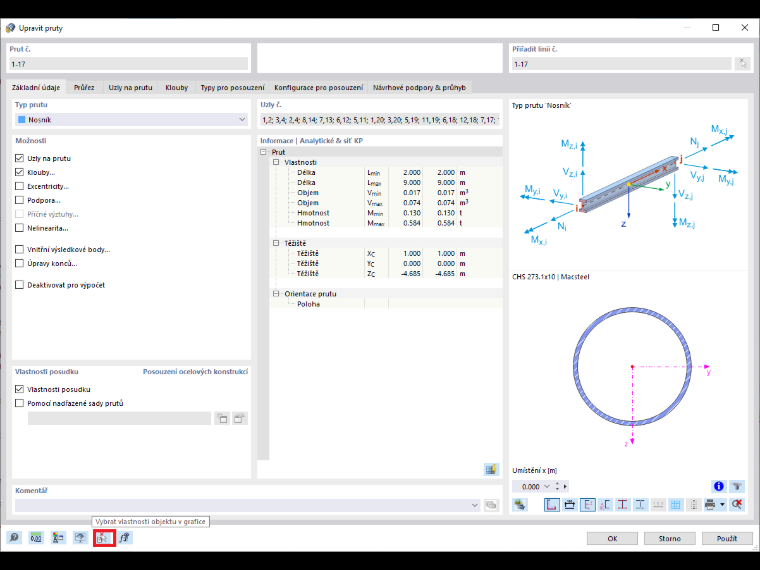Check 'Úpravy konců...' option

(x=19, y=263)
